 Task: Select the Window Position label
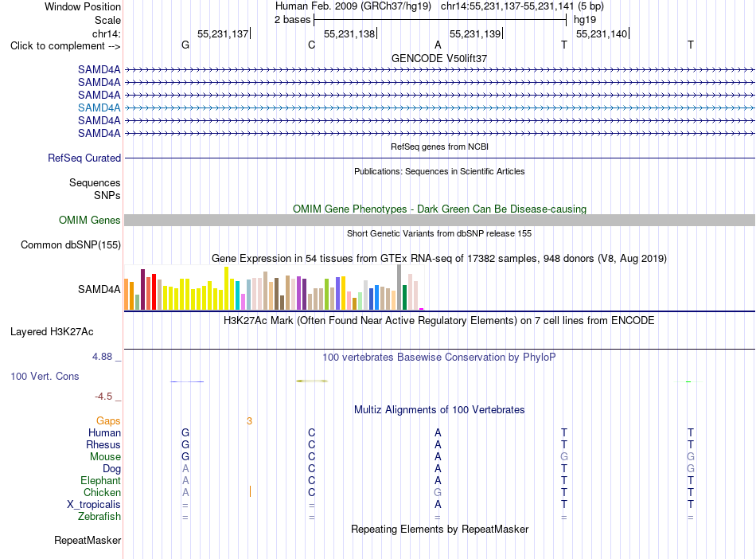tap(83, 6)
